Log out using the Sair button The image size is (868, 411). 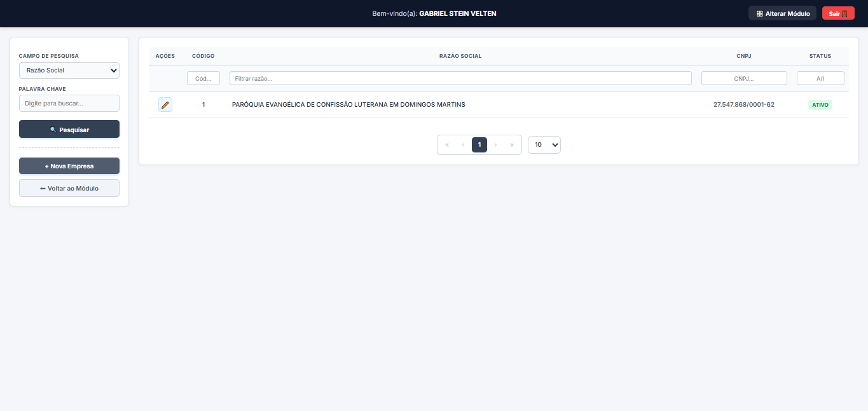[838, 13]
